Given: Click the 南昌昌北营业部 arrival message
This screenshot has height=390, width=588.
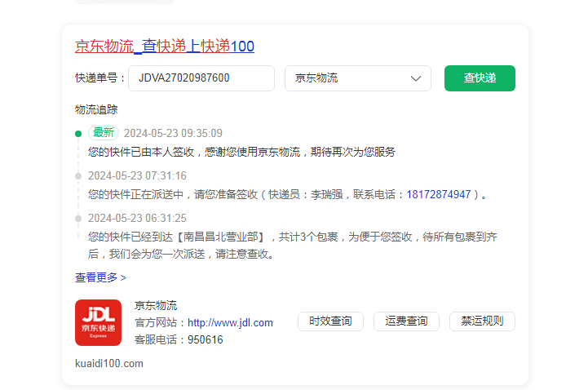Looking at the screenshot, I should coord(293,246).
